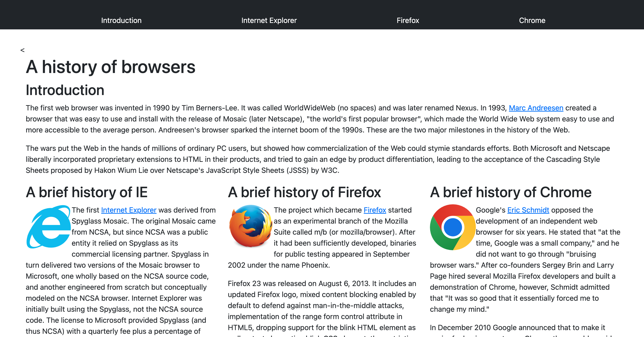Open the Internet Explorer hyperlink in text
Screen dimensions: 644x337
tap(129, 210)
